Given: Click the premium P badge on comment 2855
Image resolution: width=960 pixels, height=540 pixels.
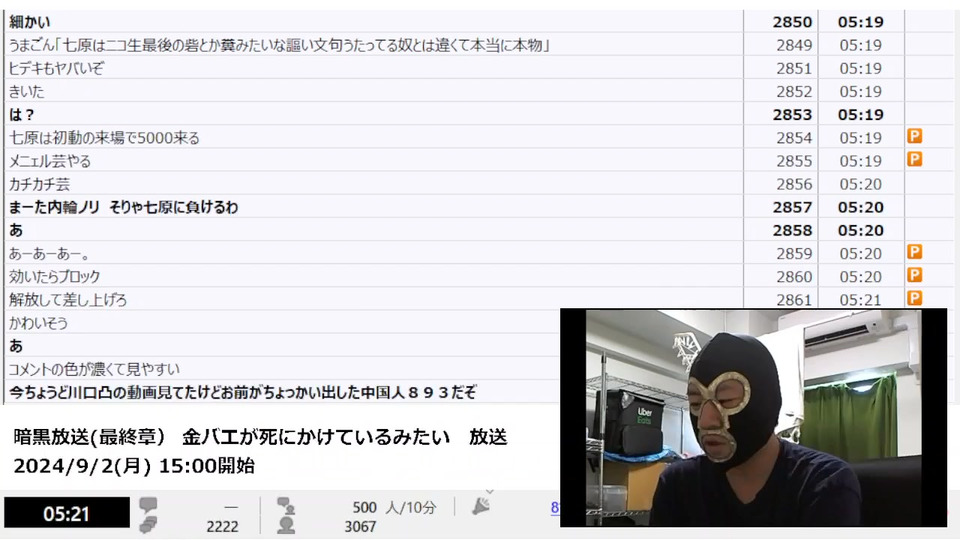Looking at the screenshot, I should pos(915,160).
